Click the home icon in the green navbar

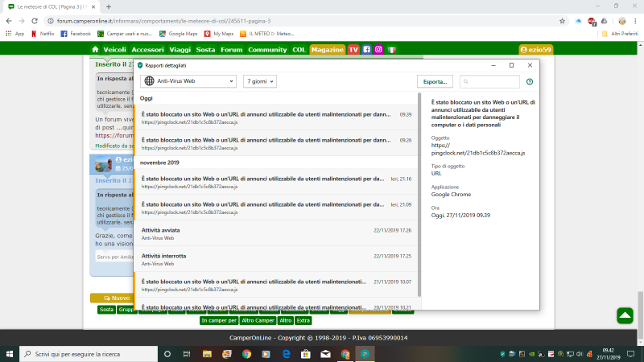[95, 50]
